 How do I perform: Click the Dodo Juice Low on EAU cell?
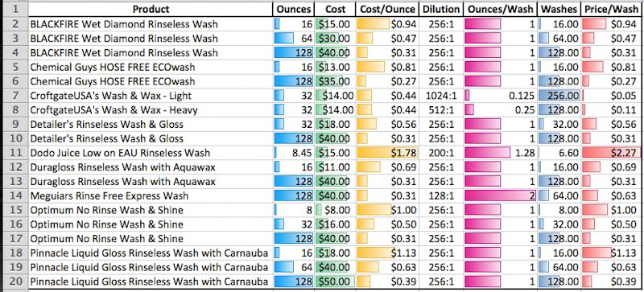[151, 153]
